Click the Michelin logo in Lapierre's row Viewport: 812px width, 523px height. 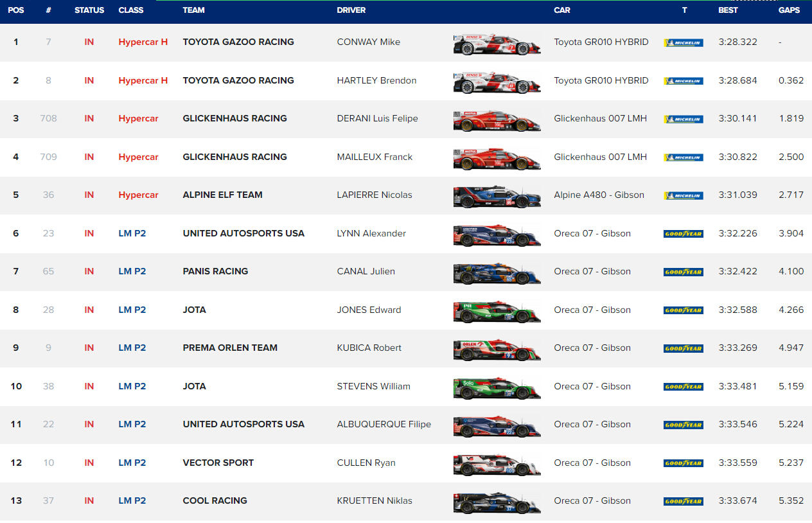pyautogui.click(x=683, y=196)
